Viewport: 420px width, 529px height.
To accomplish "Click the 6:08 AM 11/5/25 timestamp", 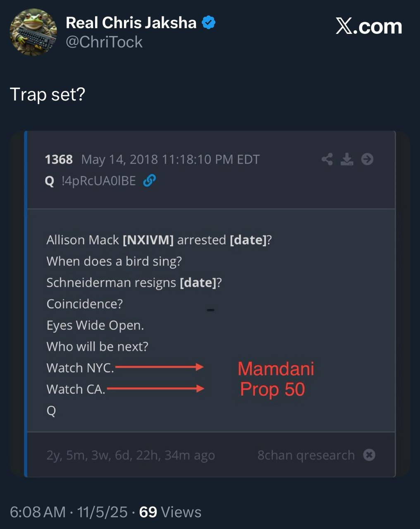I will 69,512.
